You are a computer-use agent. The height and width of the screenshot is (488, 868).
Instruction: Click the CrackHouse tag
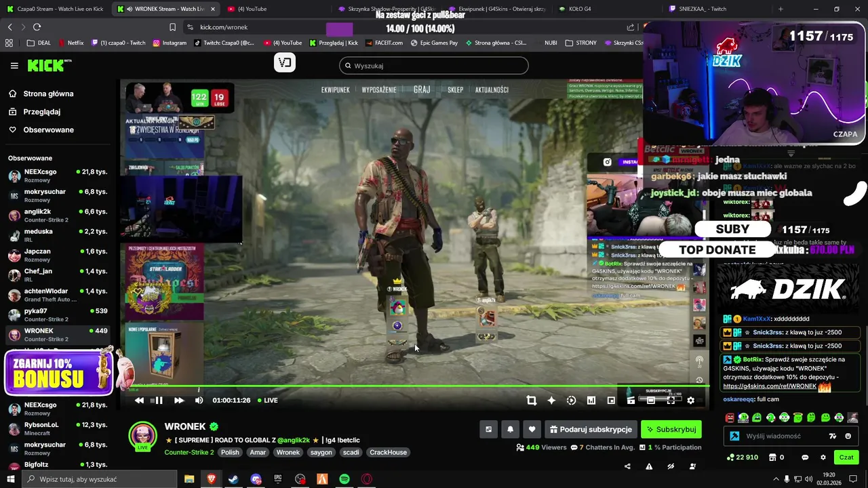(388, 452)
